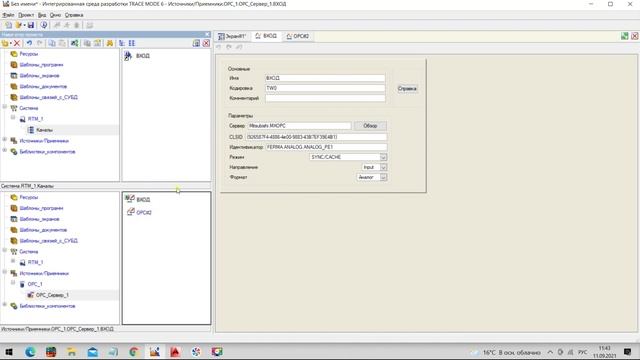Click the Комментарий input field
The image size is (640, 360).
pyautogui.click(x=325, y=98)
